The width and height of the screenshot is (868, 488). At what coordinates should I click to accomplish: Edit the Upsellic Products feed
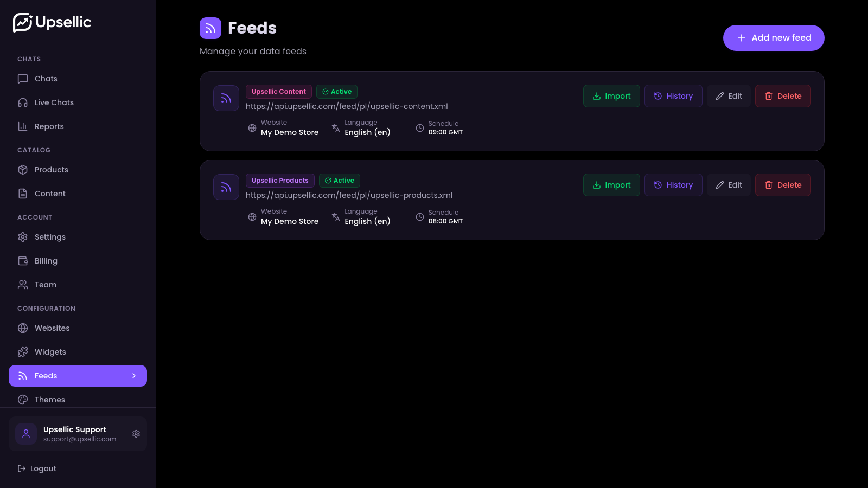[x=729, y=185]
